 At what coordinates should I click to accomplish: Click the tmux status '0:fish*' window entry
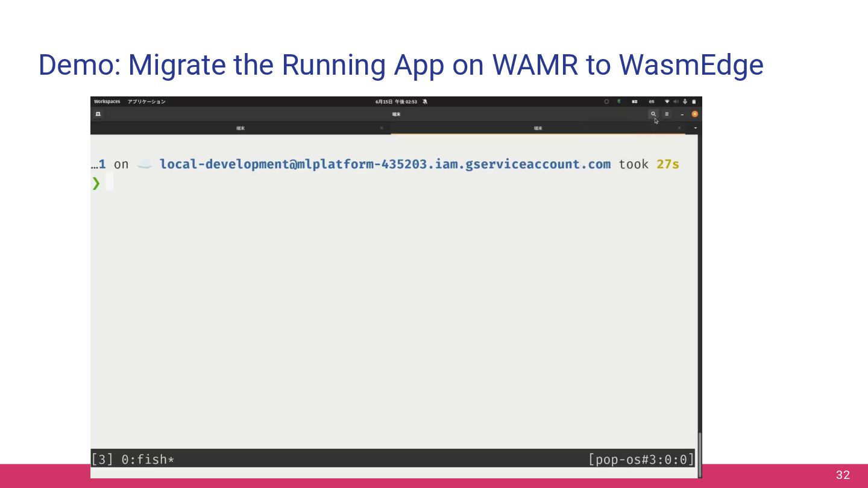148,460
